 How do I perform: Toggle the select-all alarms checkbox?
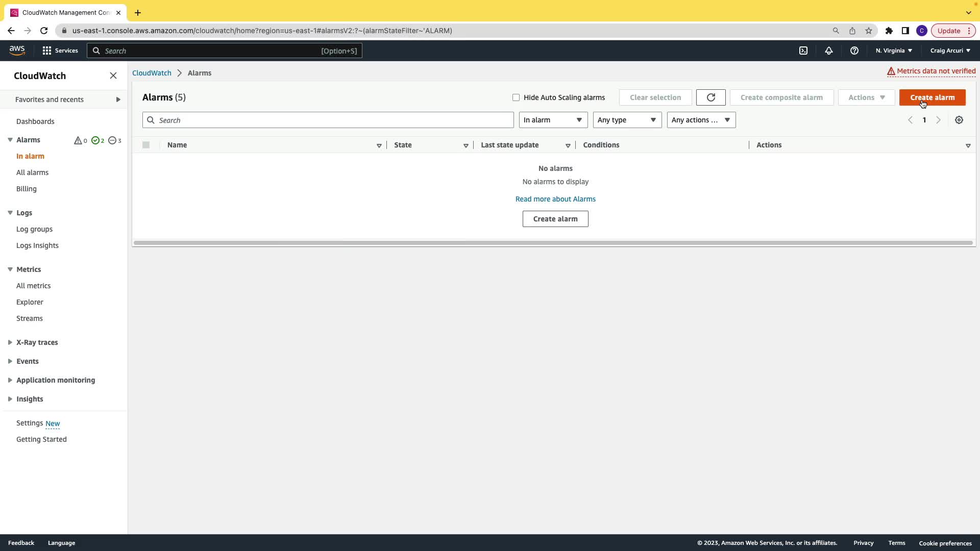tap(146, 145)
